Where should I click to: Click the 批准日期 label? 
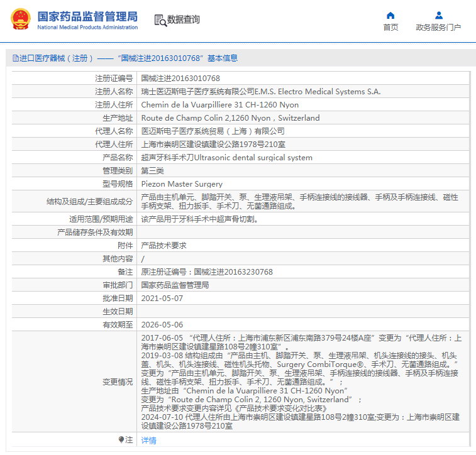[x=118, y=299]
